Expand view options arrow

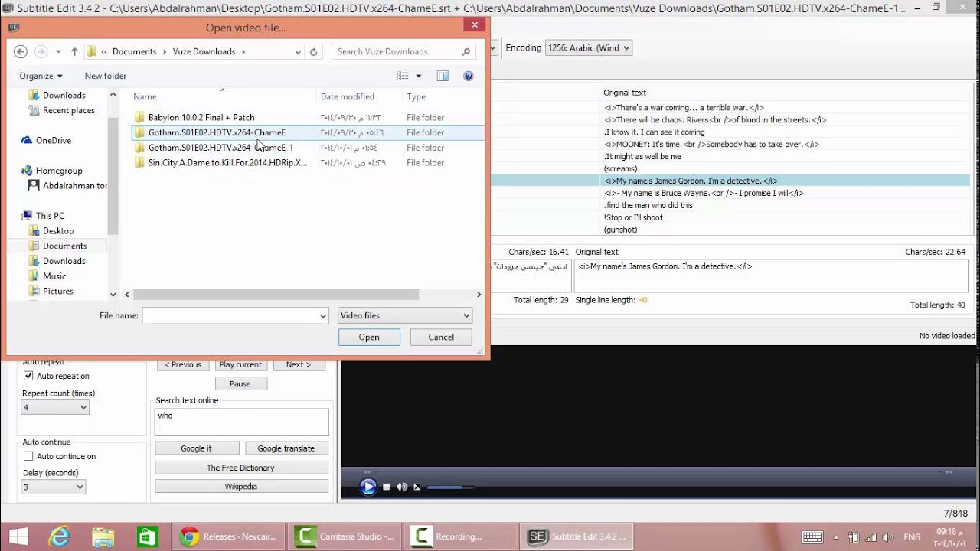418,76
